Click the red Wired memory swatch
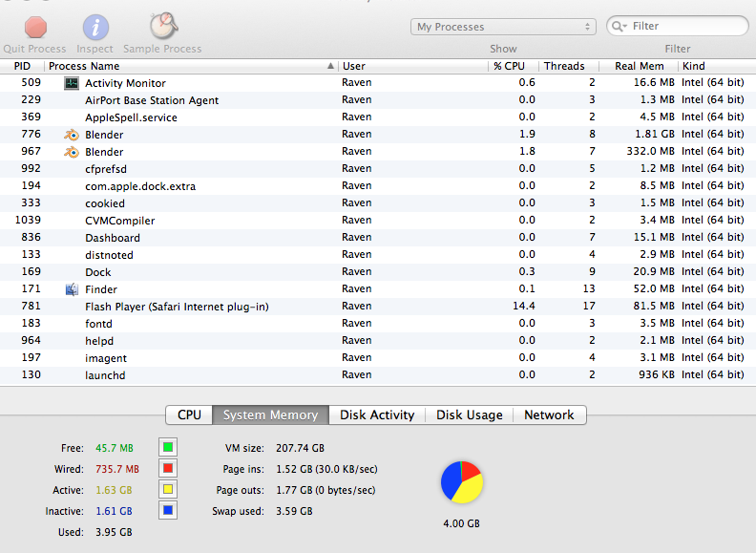 click(168, 468)
